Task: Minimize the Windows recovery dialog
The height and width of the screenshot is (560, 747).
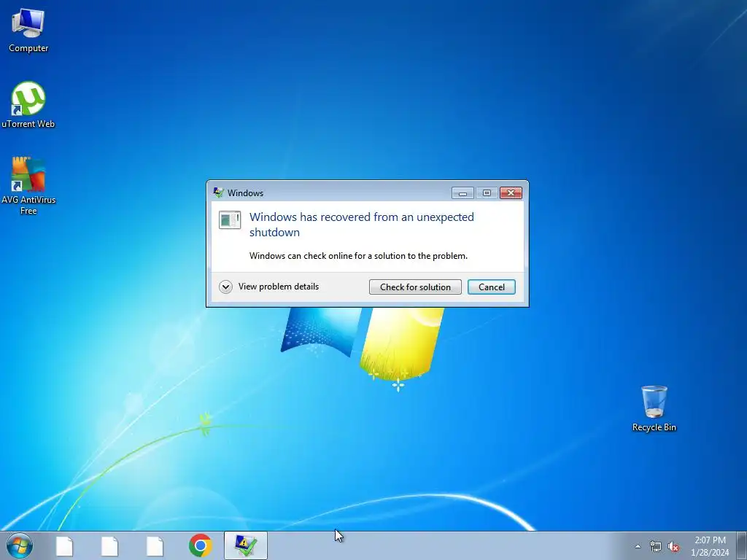Action: coord(462,192)
